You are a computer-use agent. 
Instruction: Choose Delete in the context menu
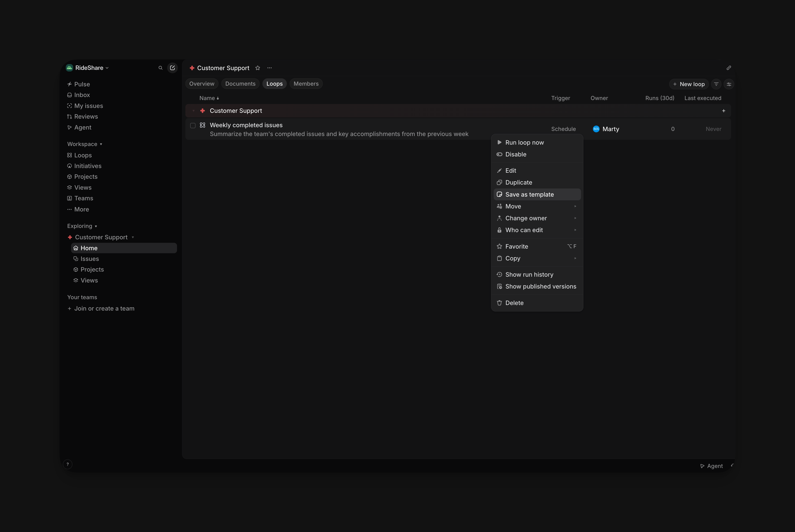(537, 303)
